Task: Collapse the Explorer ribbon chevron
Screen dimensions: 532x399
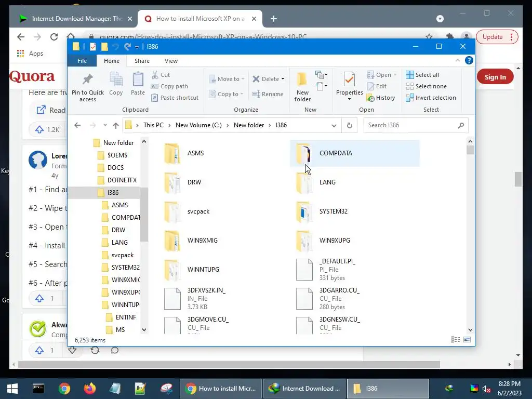Action: coord(458,60)
